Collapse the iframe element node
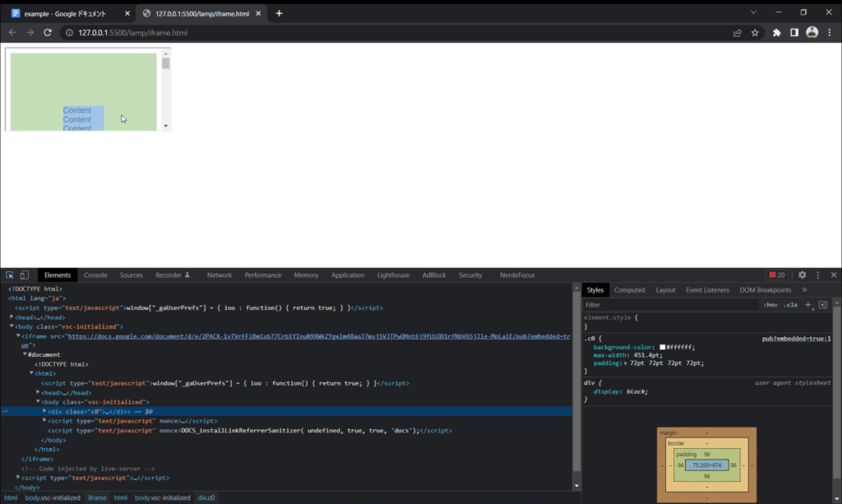Image resolution: width=842 pixels, height=504 pixels. click(18, 336)
